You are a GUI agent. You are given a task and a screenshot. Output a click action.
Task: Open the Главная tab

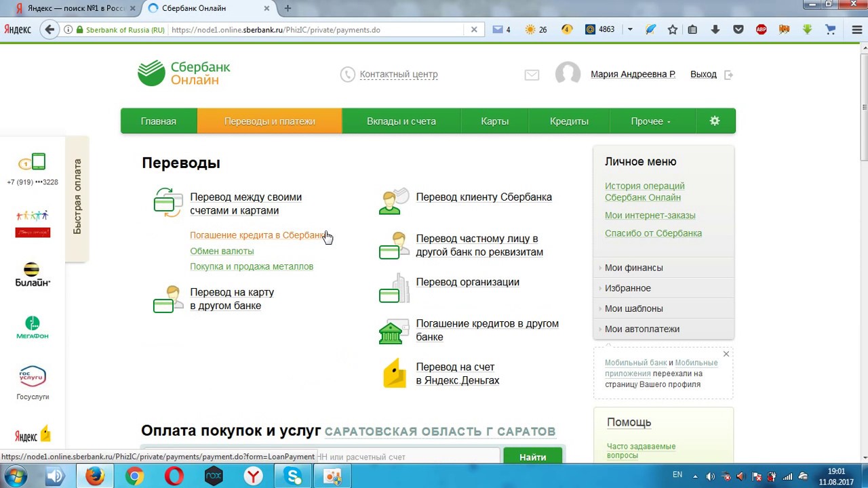tap(159, 121)
